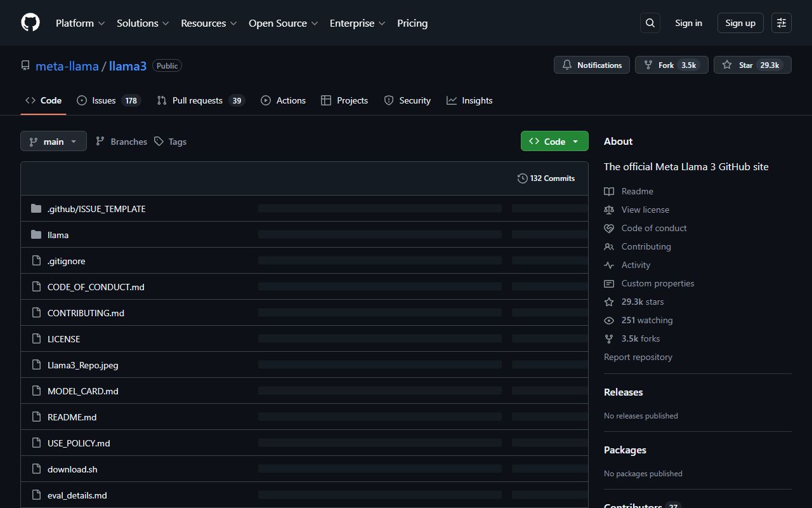Open the README.md file

pyautogui.click(x=72, y=417)
